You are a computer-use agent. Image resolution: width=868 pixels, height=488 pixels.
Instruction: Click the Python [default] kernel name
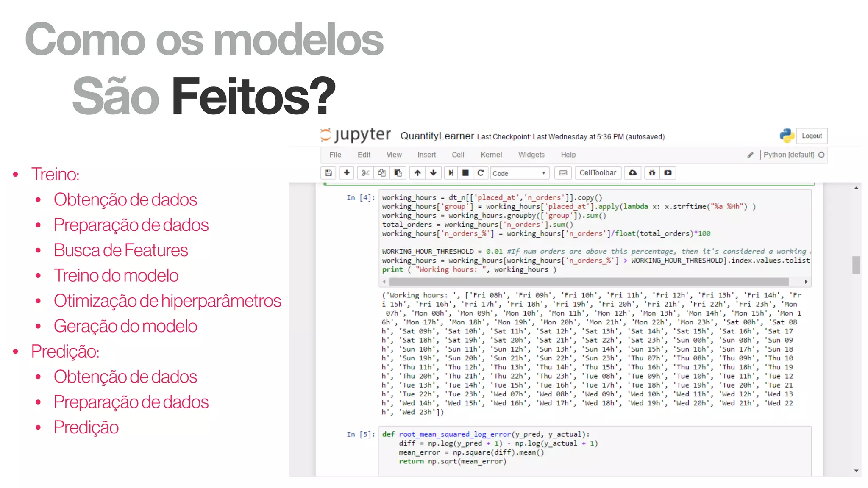[789, 155]
